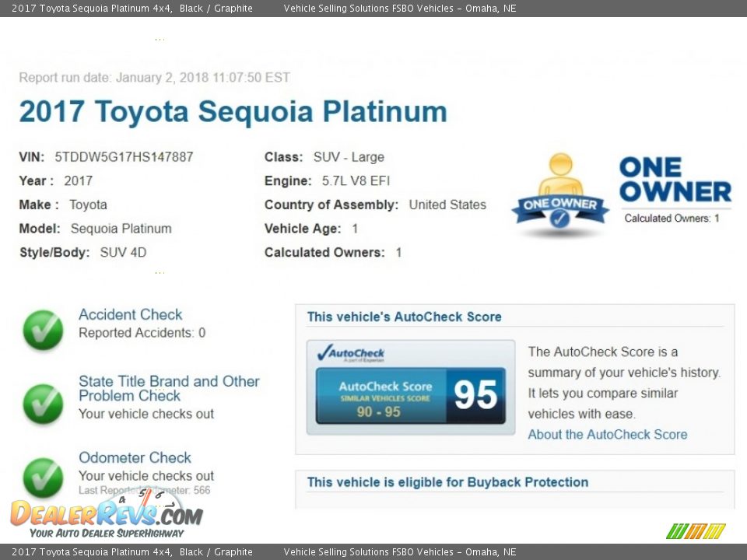The width and height of the screenshot is (747, 560).
Task: Click the Accident Check green checkmark icon
Action: [43, 330]
